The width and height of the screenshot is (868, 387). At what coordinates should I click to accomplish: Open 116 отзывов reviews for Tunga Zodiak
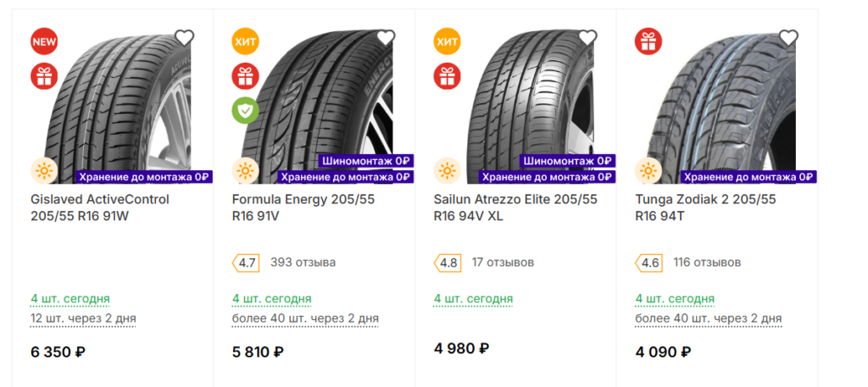(x=707, y=262)
